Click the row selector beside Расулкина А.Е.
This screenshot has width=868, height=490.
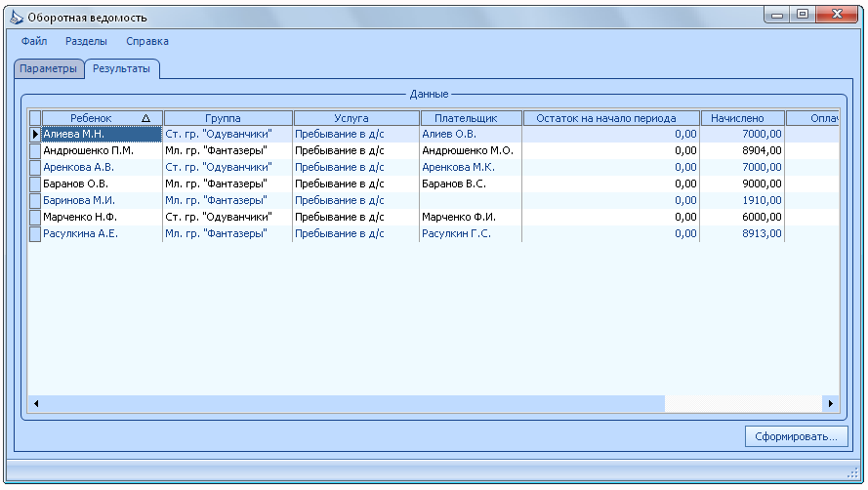pyautogui.click(x=35, y=233)
